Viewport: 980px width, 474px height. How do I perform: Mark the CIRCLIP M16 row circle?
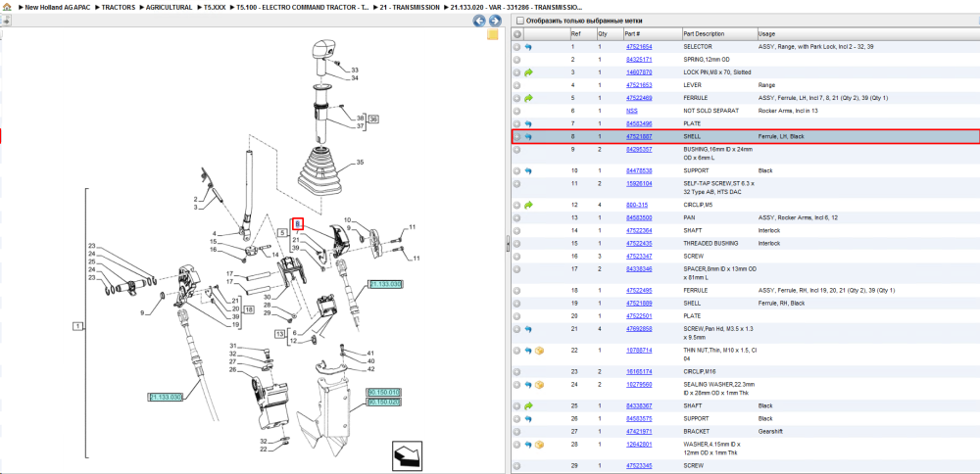(516, 371)
